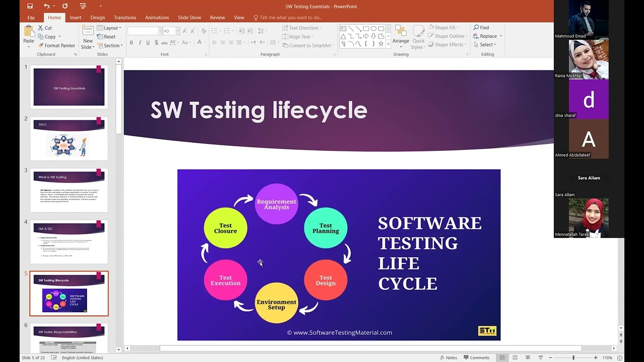
Task: Click the zoom slider handle
Action: [573, 357]
